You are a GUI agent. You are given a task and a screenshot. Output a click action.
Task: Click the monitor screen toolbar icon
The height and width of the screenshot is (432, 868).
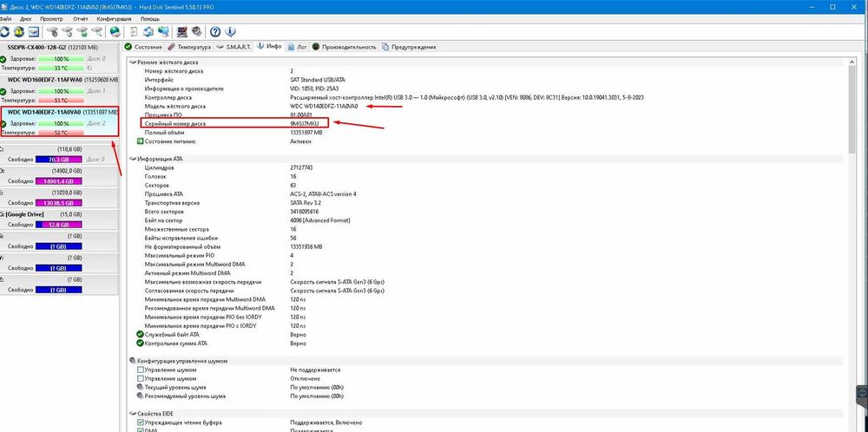(x=181, y=31)
